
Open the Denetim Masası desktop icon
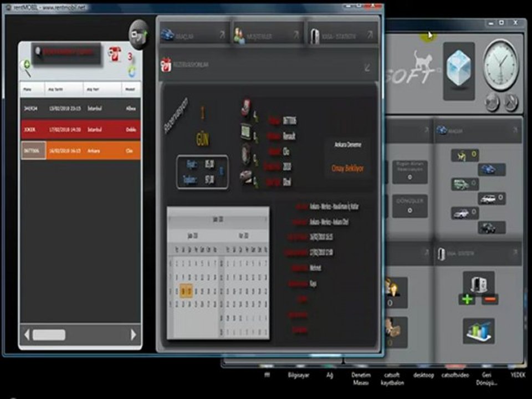click(x=361, y=378)
